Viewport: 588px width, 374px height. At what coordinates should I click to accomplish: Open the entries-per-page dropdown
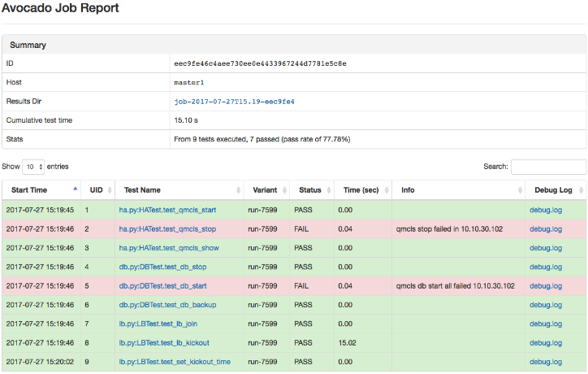[x=33, y=167]
